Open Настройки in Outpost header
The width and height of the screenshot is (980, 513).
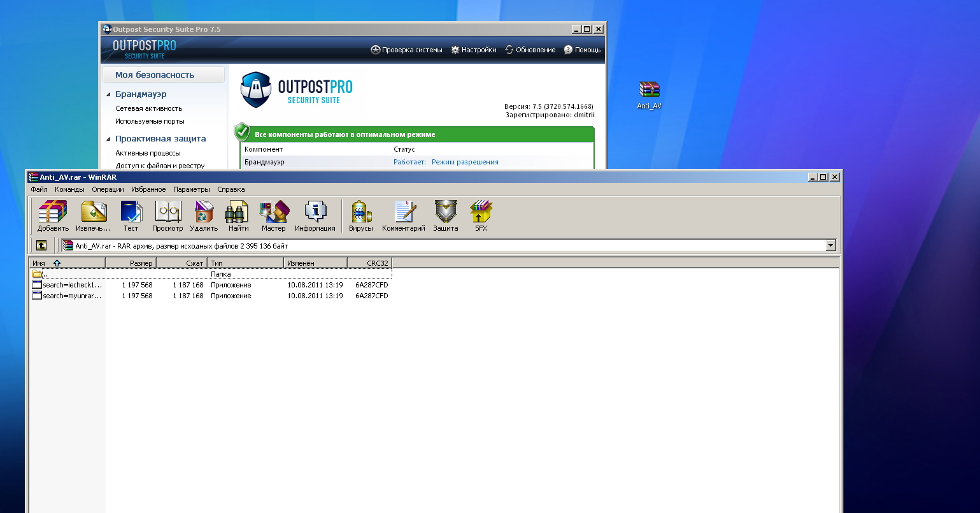(x=473, y=50)
